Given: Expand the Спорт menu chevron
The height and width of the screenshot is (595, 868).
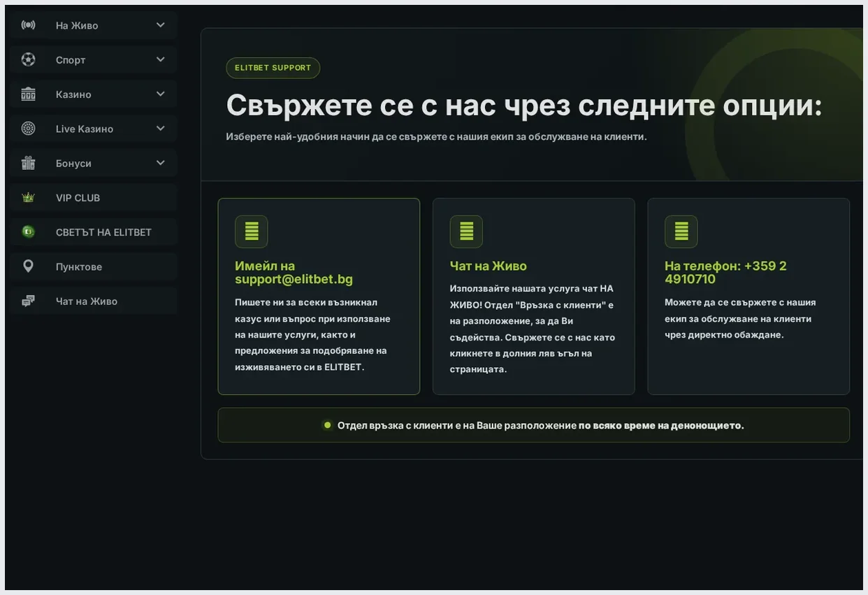Looking at the screenshot, I should 161,59.
